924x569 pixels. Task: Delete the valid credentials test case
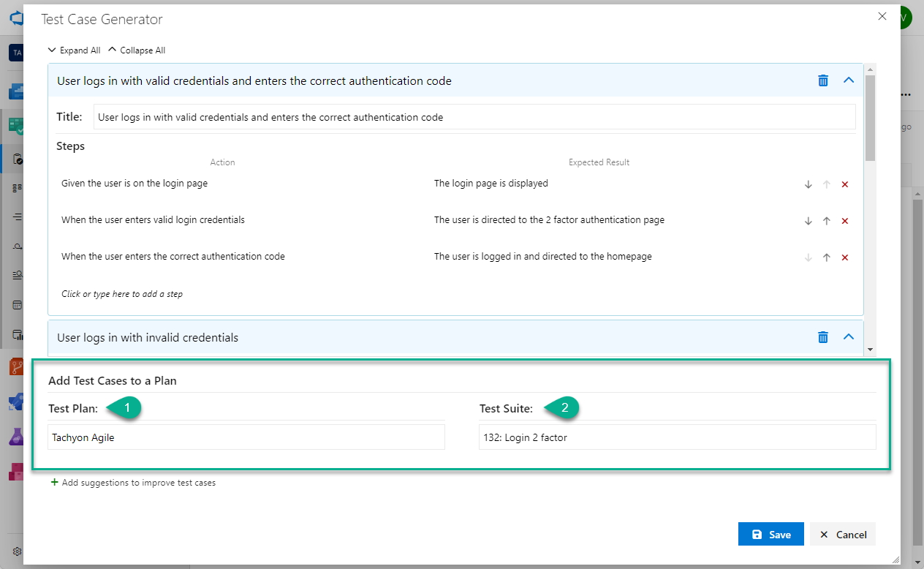pyautogui.click(x=823, y=80)
